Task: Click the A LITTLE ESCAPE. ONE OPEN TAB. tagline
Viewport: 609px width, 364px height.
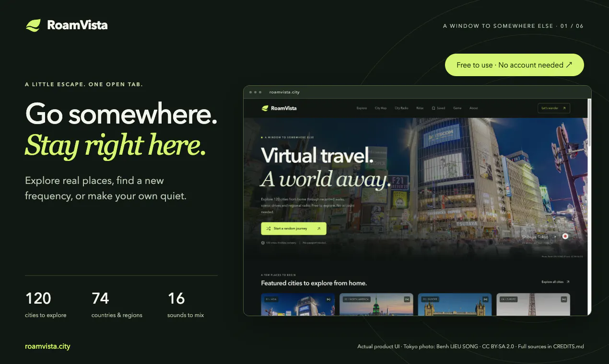Action: click(x=84, y=84)
